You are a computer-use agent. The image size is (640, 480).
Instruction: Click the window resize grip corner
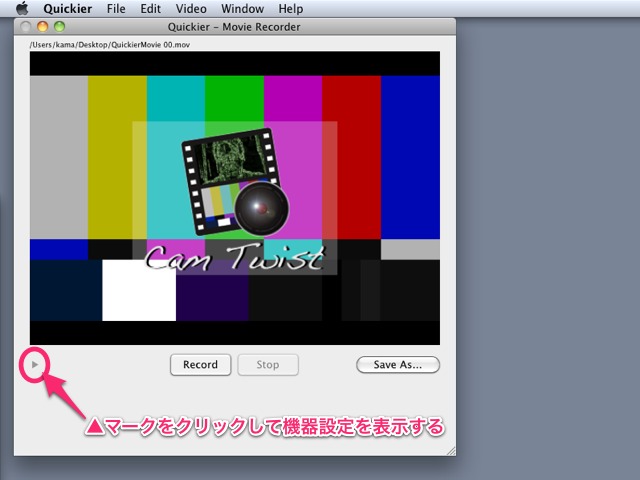pos(451,451)
